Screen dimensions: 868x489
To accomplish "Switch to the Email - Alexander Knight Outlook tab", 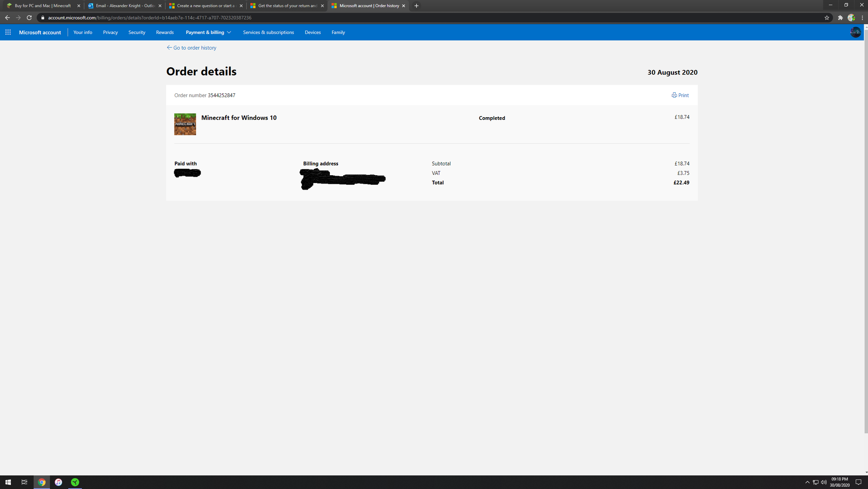I will click(x=124, y=6).
